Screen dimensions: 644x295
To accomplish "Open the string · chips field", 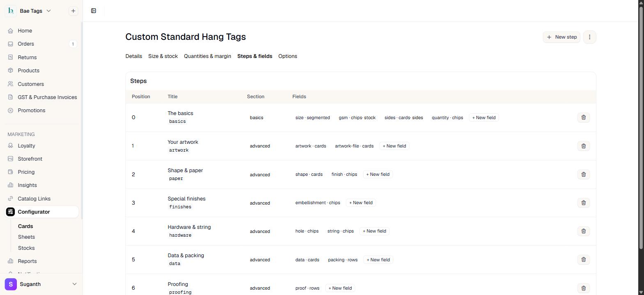I will 340,231.
